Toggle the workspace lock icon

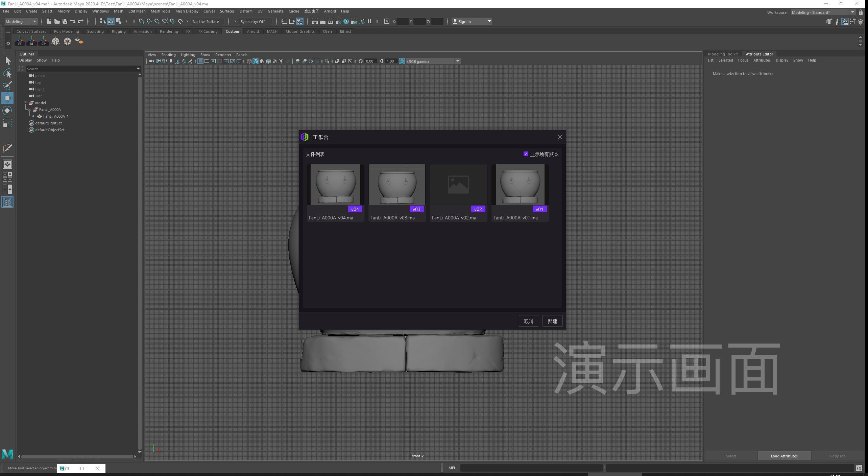coord(861,13)
